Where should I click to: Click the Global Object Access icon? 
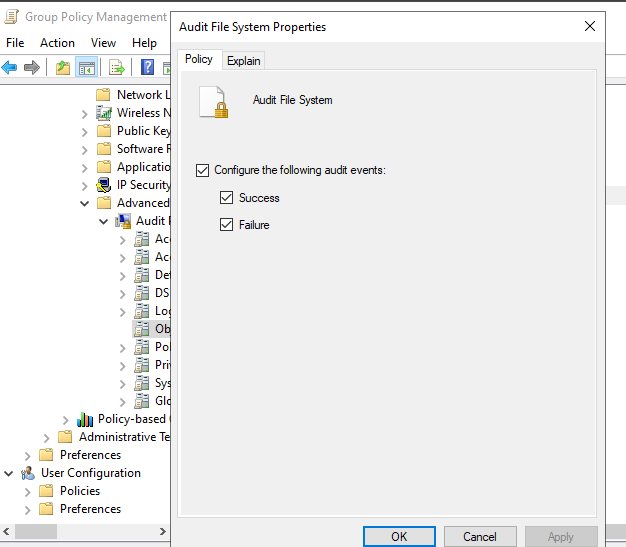coord(142,401)
